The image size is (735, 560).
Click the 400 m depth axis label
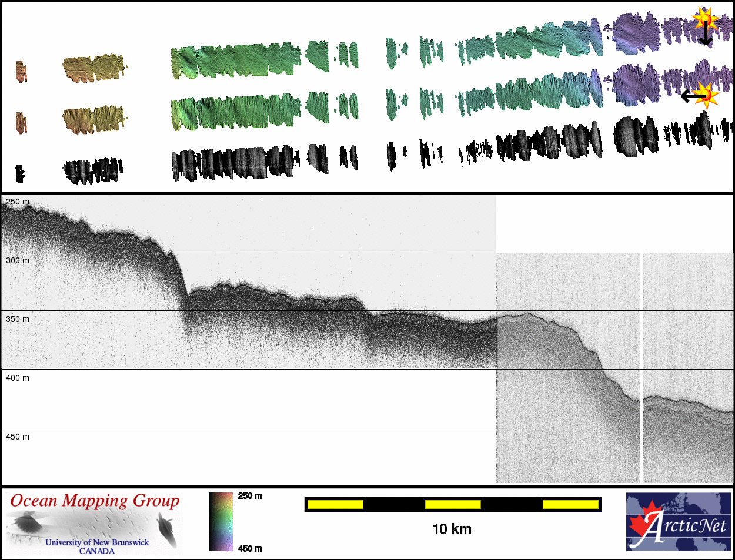pyautogui.click(x=18, y=378)
